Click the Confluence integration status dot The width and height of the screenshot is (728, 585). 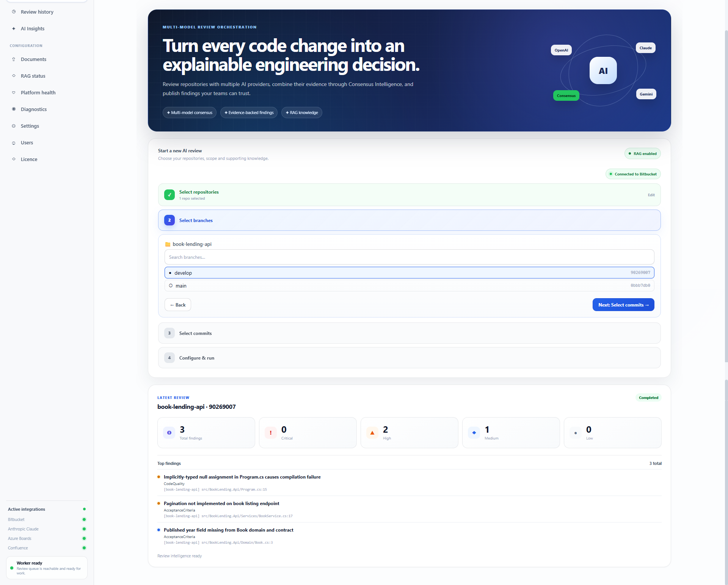[x=84, y=548]
